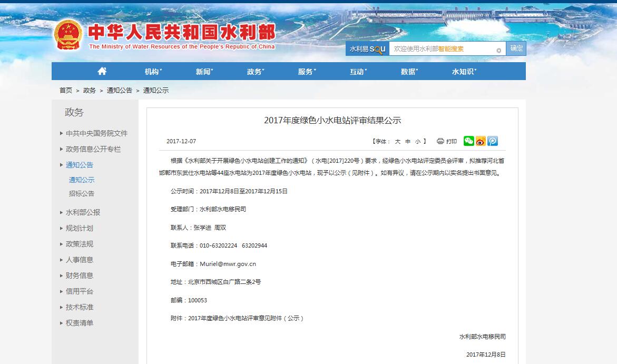Click the national emblem logo
The image size is (617, 364).
click(68, 35)
